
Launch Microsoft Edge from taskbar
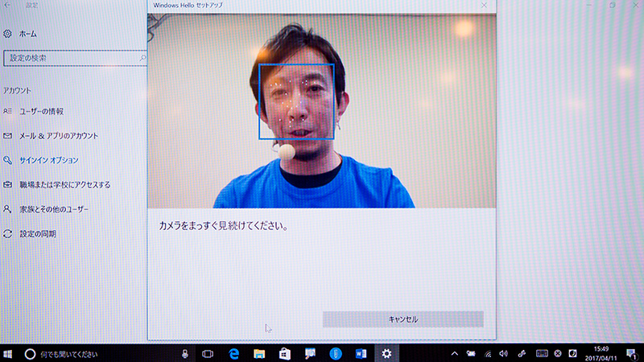(x=233, y=354)
